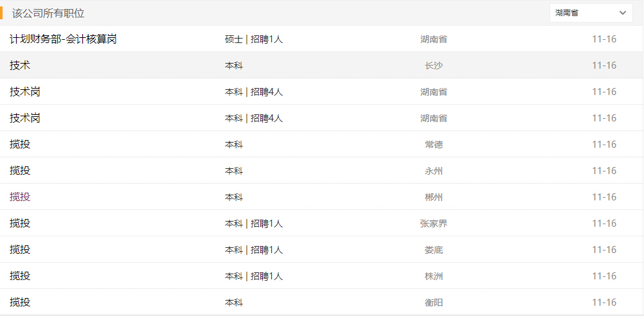This screenshot has width=644, height=316.
Task: Open the 揽投 job located in 衡阳
Action: tap(20, 303)
